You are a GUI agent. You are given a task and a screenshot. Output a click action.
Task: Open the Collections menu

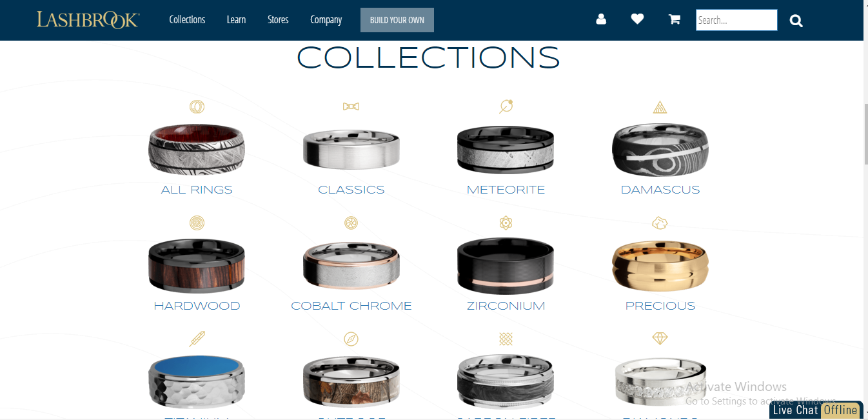point(187,19)
